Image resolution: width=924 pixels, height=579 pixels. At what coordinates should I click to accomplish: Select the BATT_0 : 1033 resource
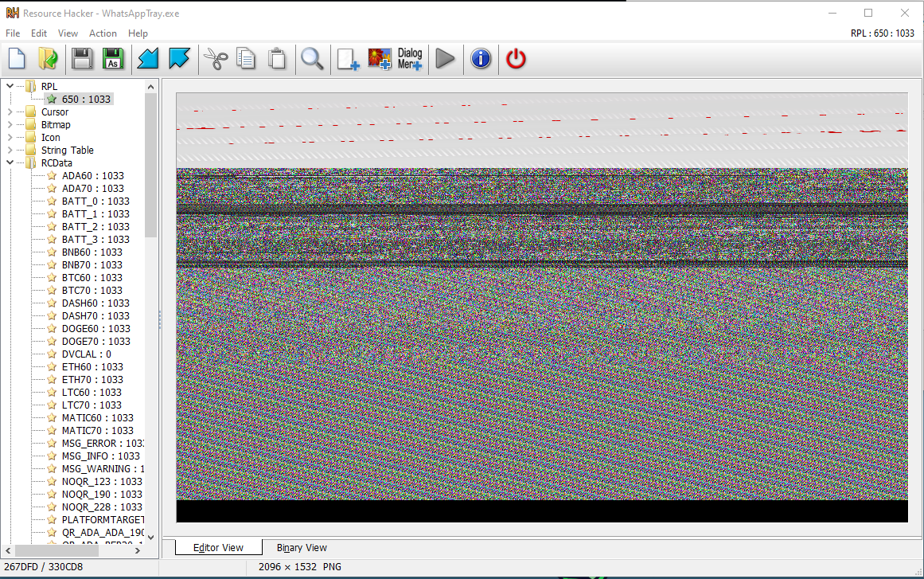pyautogui.click(x=96, y=201)
